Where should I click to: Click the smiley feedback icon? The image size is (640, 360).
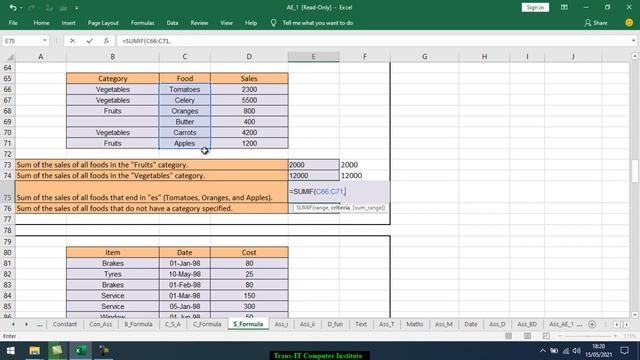point(629,23)
